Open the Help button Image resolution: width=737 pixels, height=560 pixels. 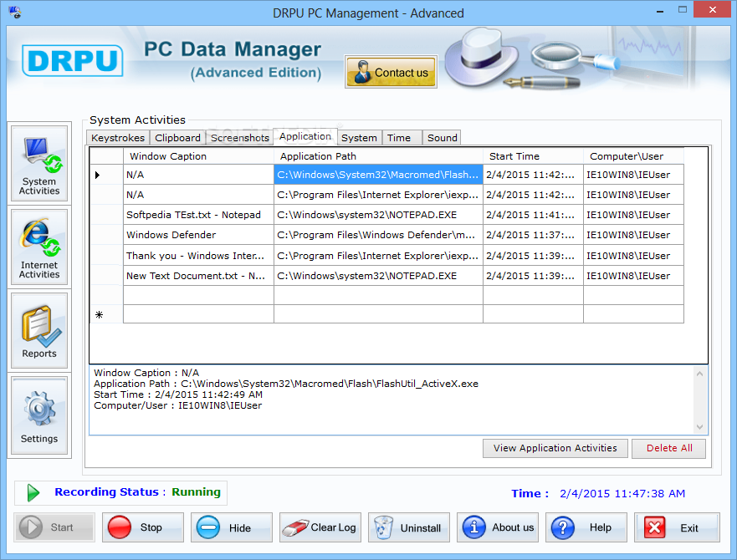(586, 527)
